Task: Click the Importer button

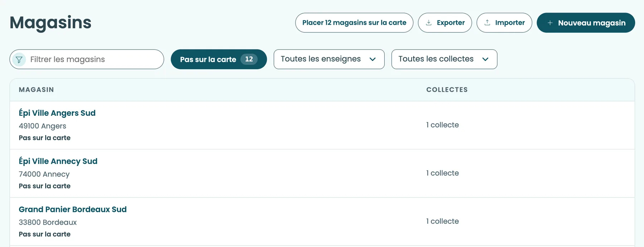Action: click(504, 23)
